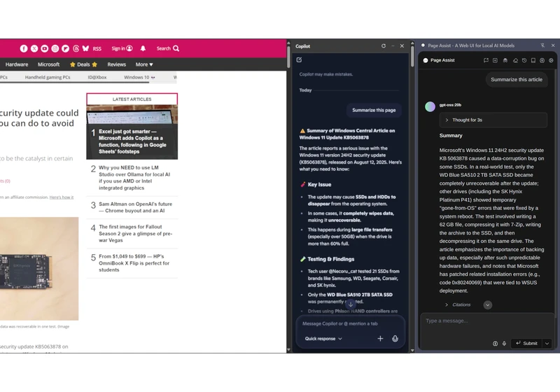Expand the More dropdown menu
The image size is (560, 392).
tap(144, 64)
